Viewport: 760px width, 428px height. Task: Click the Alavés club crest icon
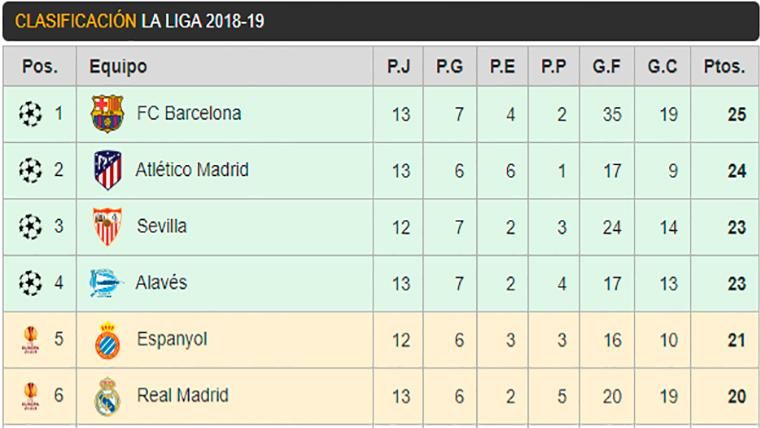tap(106, 283)
